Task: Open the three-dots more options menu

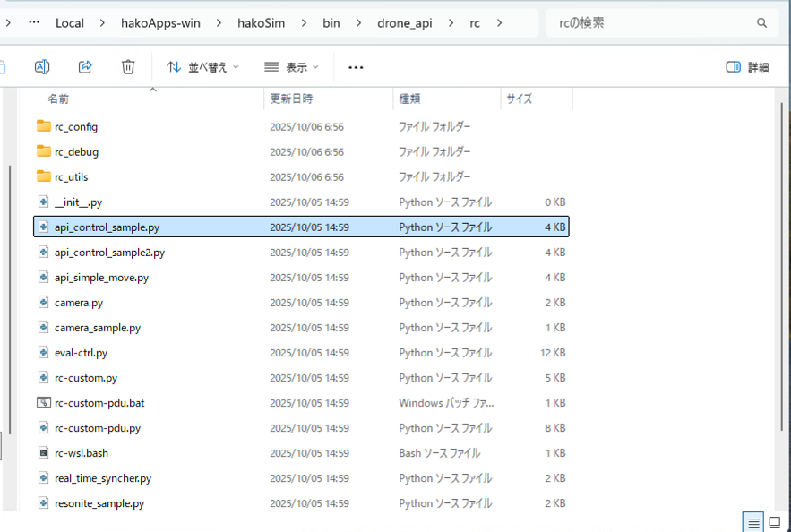Action: tap(356, 67)
